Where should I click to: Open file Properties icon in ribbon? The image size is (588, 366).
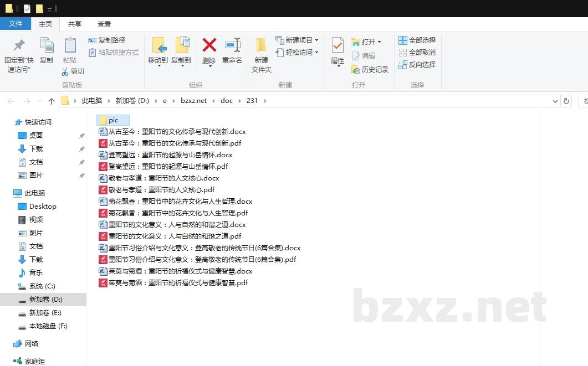(x=338, y=46)
